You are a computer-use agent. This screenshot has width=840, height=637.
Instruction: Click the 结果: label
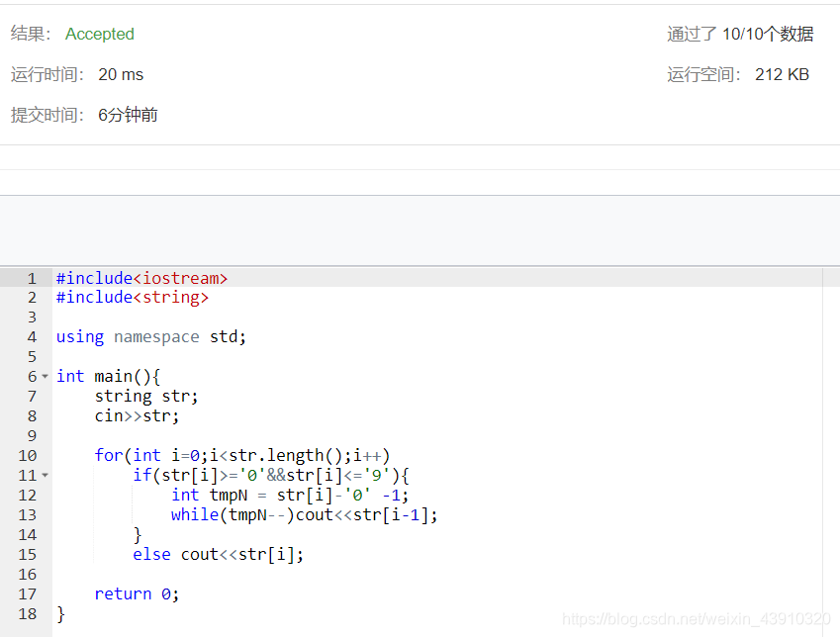click(x=31, y=34)
